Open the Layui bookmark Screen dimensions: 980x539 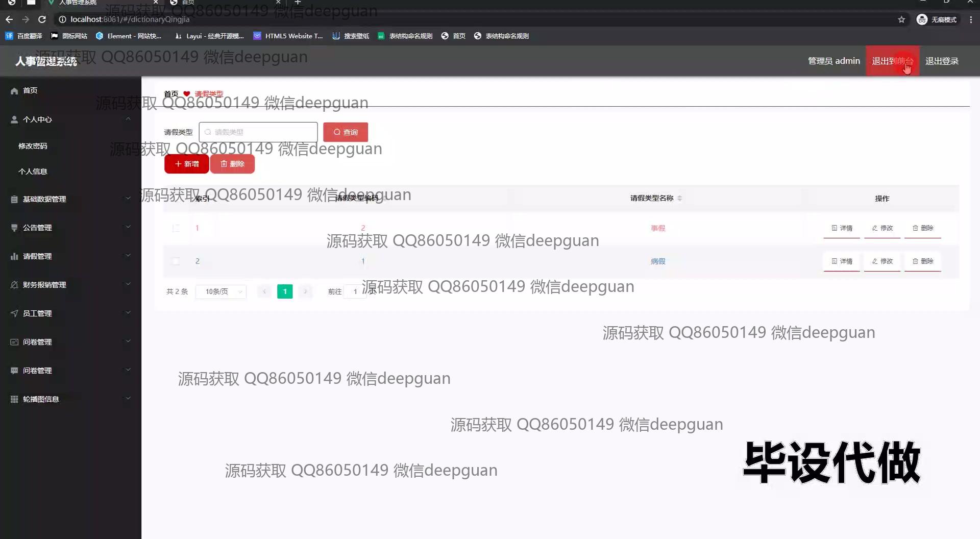209,36
